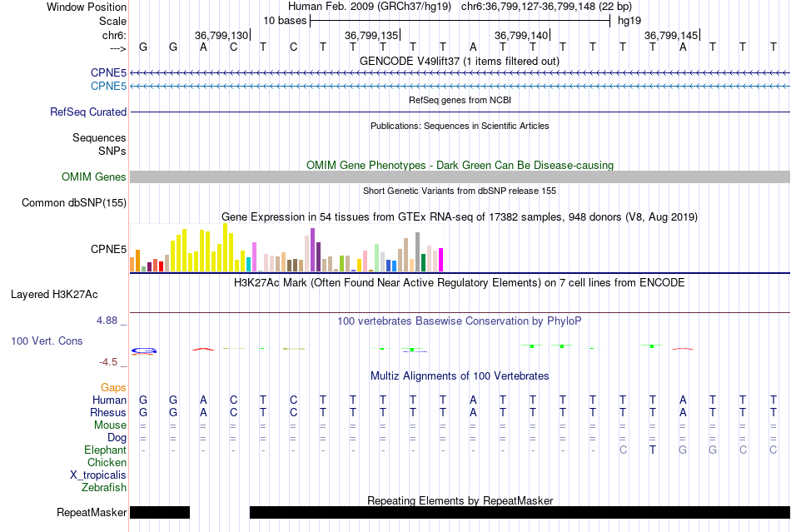Open Repeating Elements by RepeatMasker title
Image resolution: width=791 pixels, height=532 pixels.
[460, 500]
